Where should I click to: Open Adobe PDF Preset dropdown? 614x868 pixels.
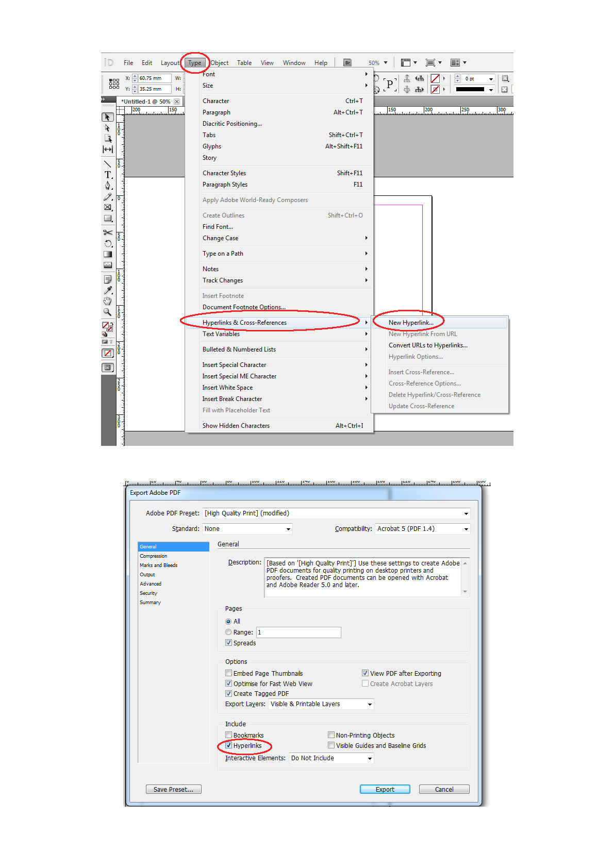click(337, 513)
